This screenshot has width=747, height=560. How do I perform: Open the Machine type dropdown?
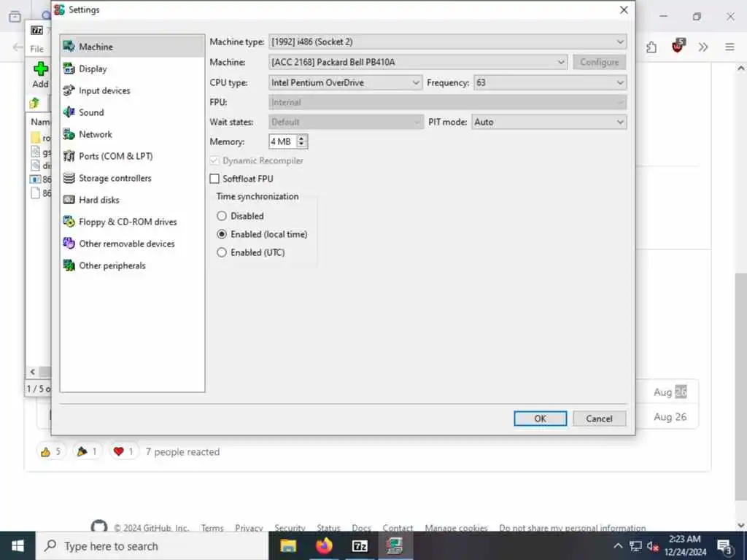(x=447, y=42)
